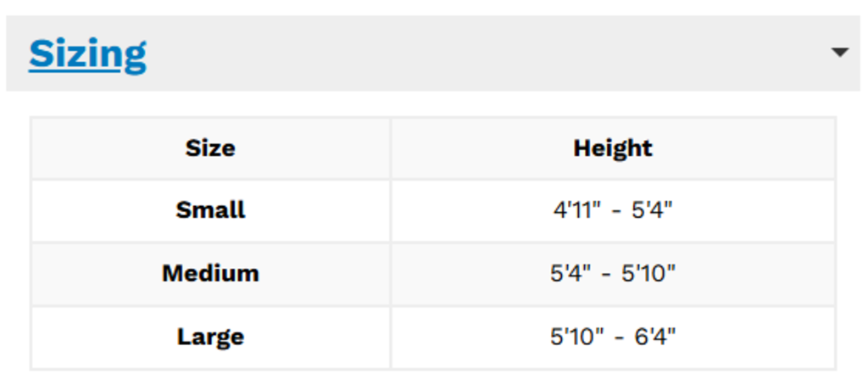Click the Large size label
868x374 pixels.
click(x=210, y=337)
